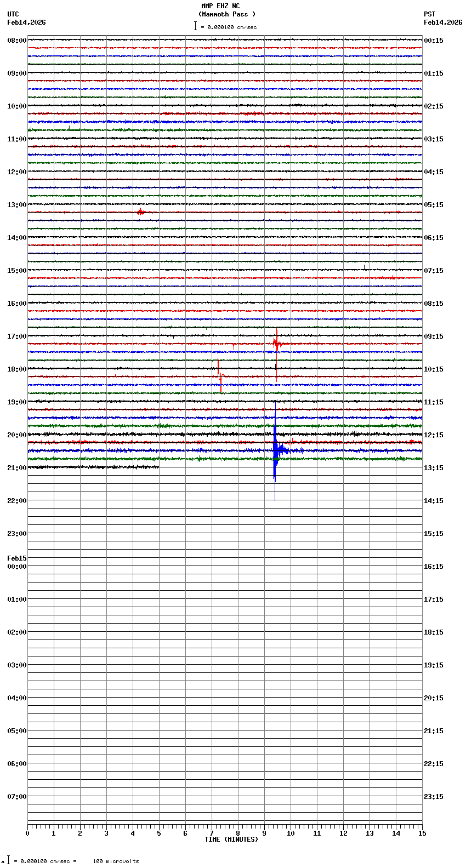
Task: Click the '00:15' PST time label
Action: point(434,41)
